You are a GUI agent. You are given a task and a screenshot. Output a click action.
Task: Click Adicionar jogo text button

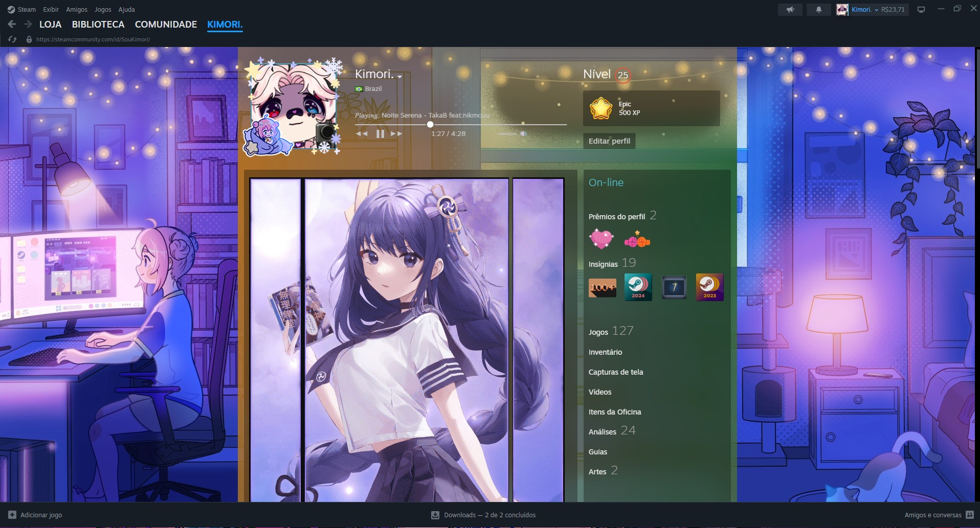tap(41, 515)
